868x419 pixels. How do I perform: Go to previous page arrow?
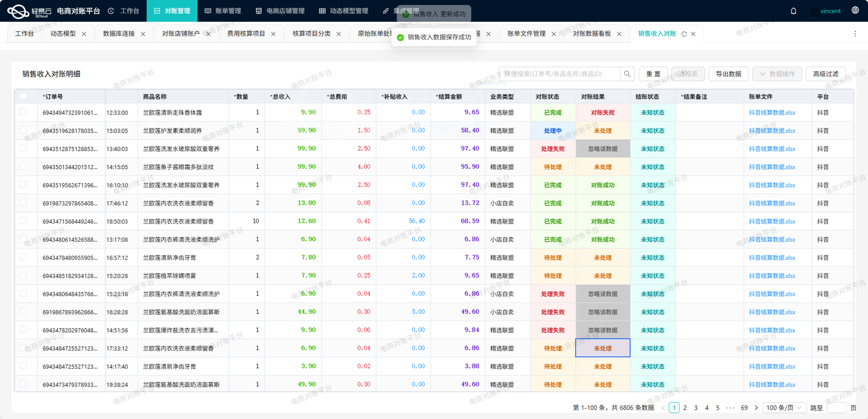pos(663,408)
